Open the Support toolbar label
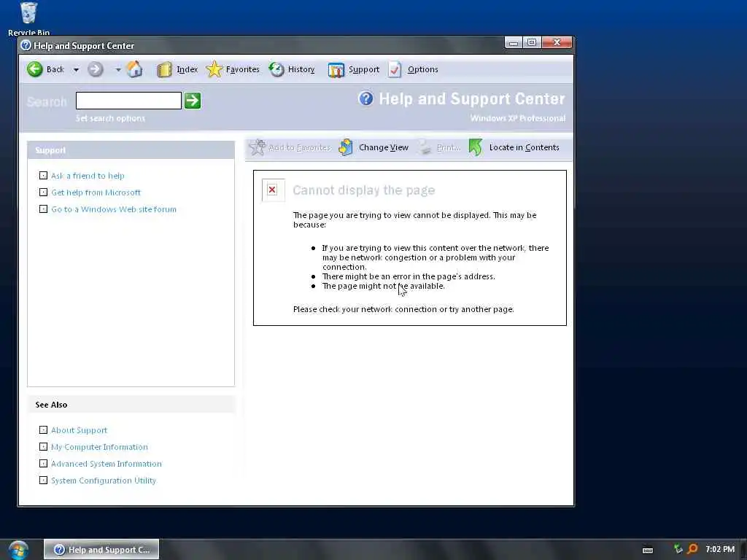The image size is (747, 560). (364, 69)
